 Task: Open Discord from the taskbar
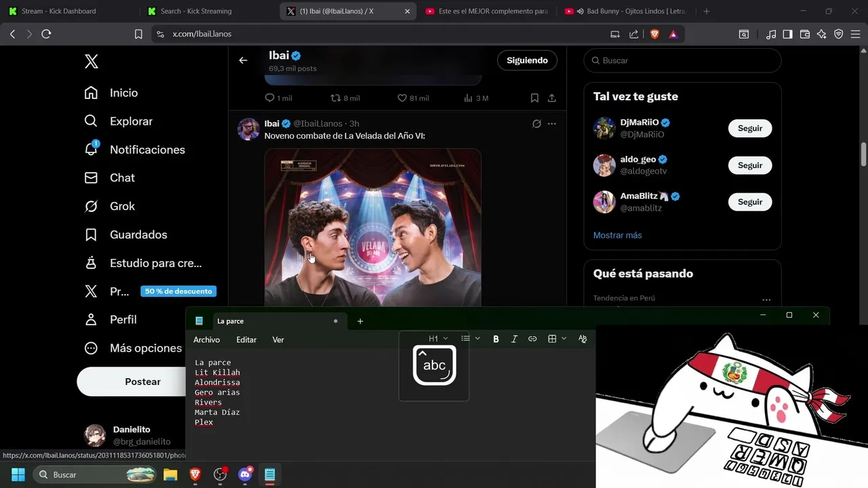[245, 474]
